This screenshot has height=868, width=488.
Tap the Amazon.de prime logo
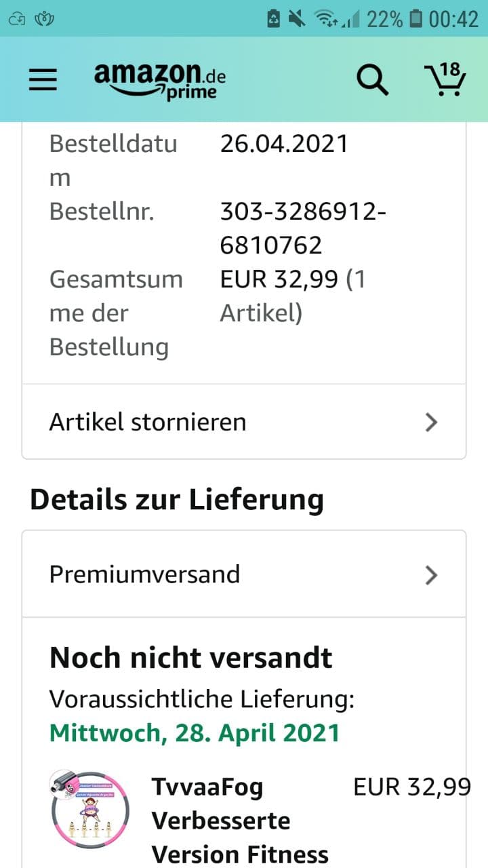point(160,80)
